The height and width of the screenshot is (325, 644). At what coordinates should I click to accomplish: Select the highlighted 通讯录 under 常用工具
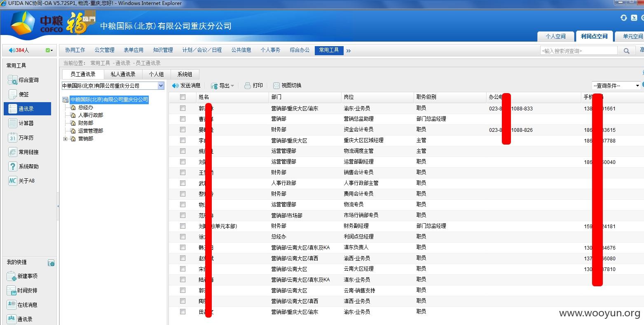[x=27, y=109]
